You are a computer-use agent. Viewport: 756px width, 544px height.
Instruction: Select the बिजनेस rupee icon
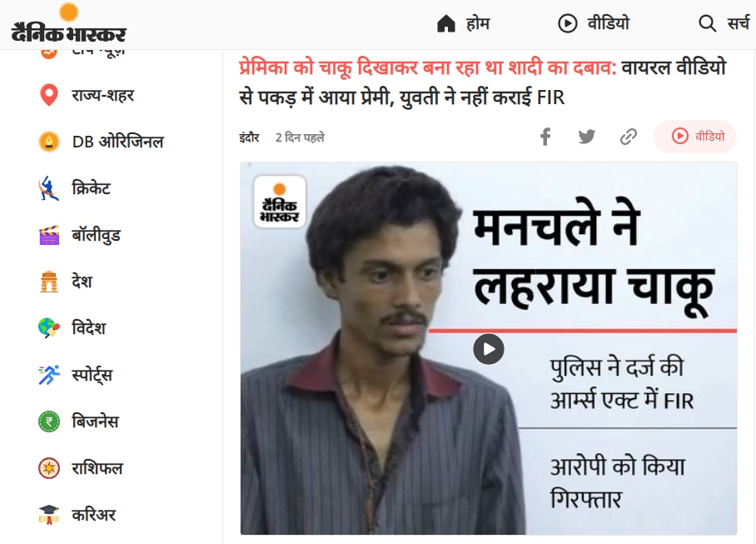pos(48,422)
